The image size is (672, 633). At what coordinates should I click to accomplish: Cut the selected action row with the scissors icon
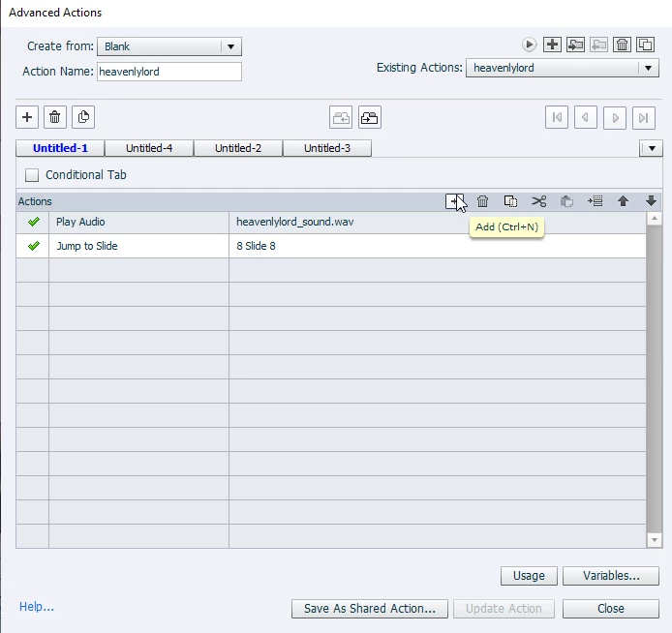[x=538, y=201]
